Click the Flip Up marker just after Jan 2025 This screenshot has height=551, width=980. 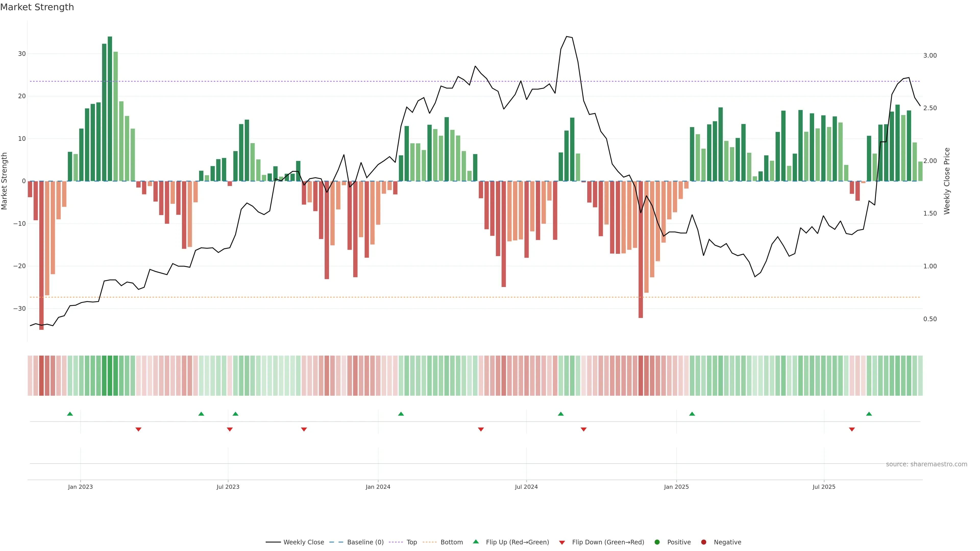692,414
